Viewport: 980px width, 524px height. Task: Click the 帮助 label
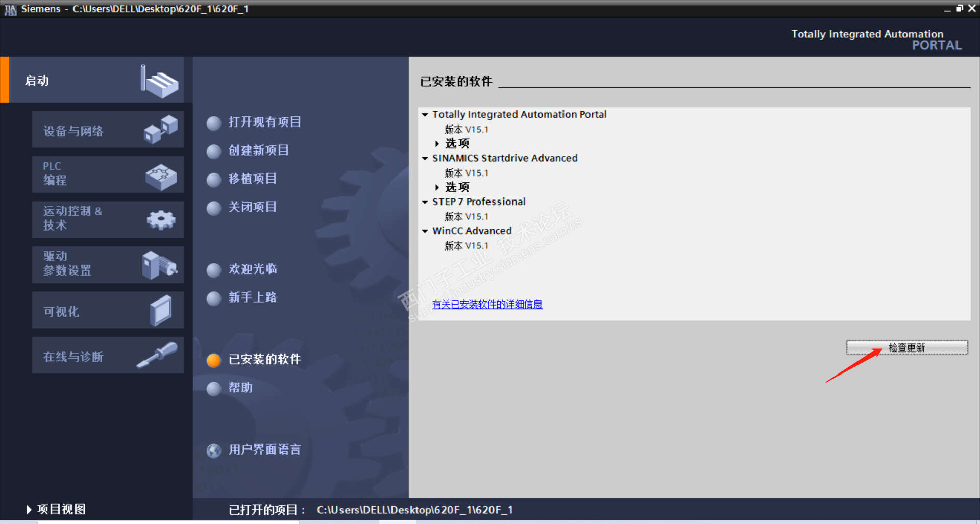coord(240,388)
